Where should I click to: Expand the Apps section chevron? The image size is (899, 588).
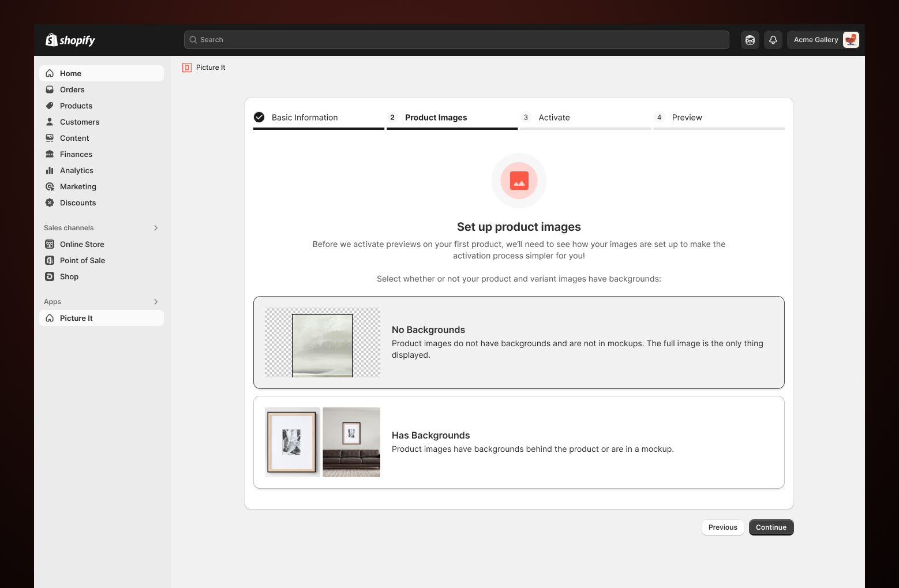click(x=156, y=302)
